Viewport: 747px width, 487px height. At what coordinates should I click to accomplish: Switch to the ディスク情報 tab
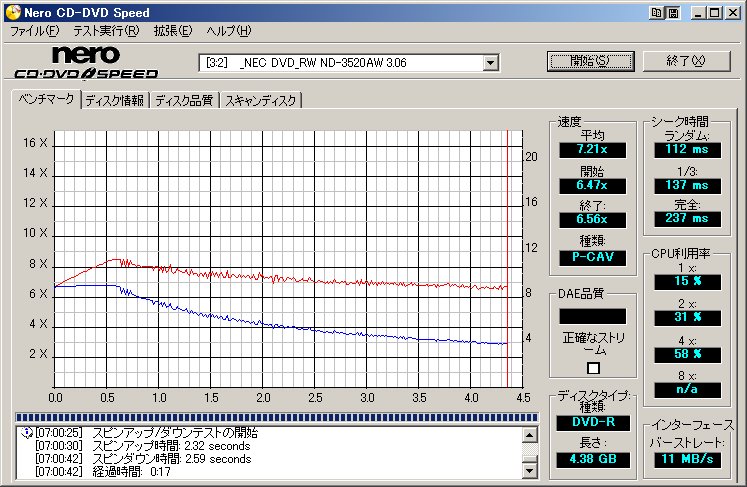point(114,100)
